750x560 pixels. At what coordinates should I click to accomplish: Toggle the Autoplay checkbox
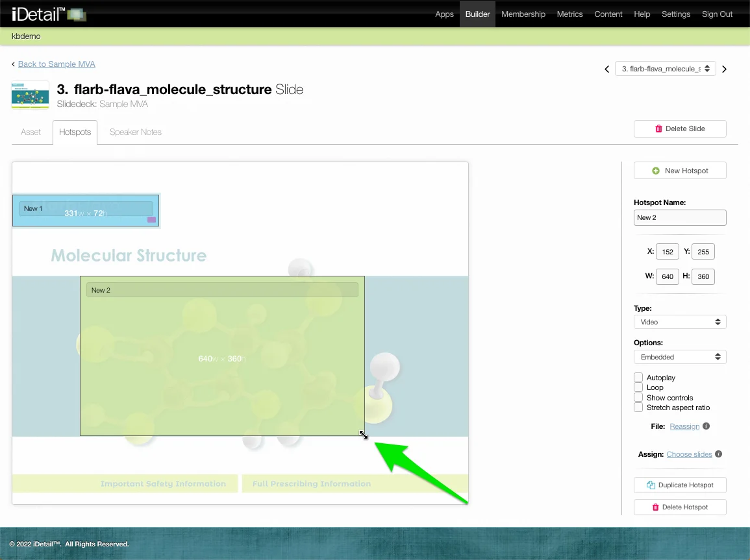[x=638, y=378]
